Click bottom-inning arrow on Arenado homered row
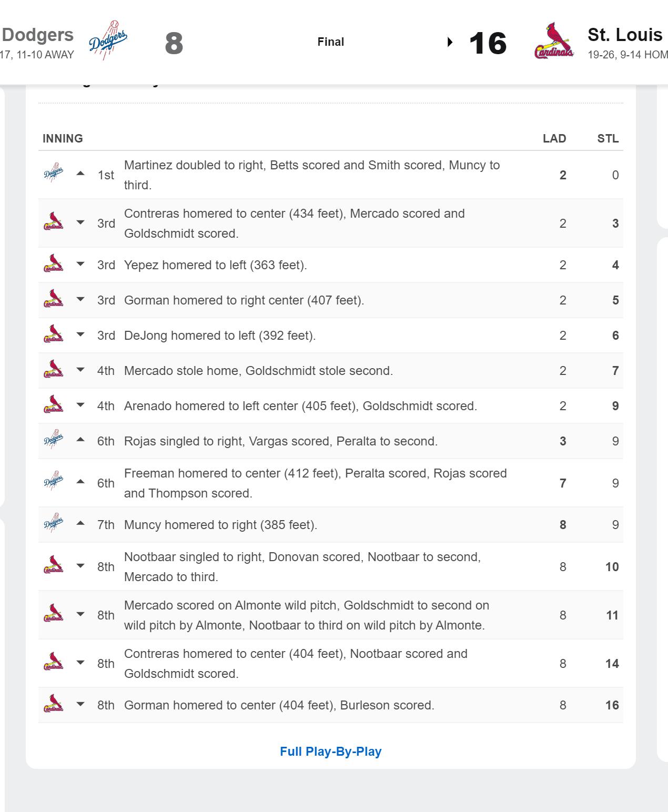Screen dimensions: 668x812 pyautogui.click(x=80, y=405)
